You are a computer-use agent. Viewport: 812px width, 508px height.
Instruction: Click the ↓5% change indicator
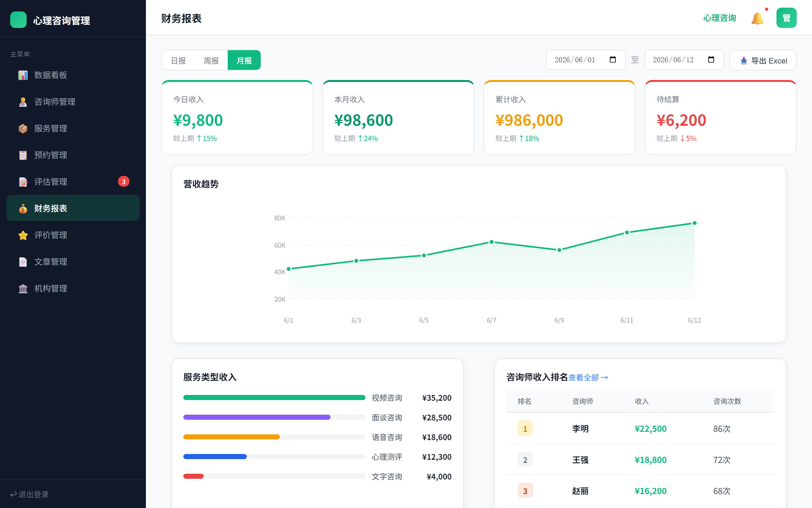[x=688, y=138]
